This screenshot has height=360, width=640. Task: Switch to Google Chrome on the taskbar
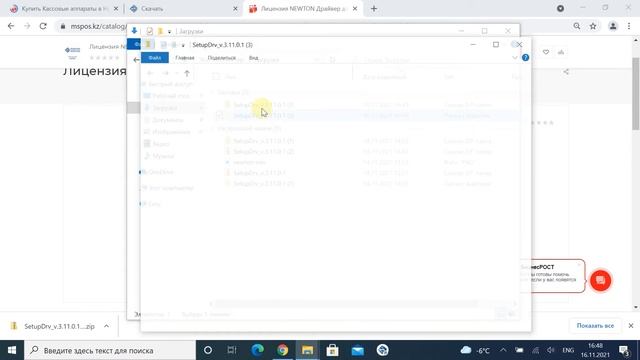point(282,350)
